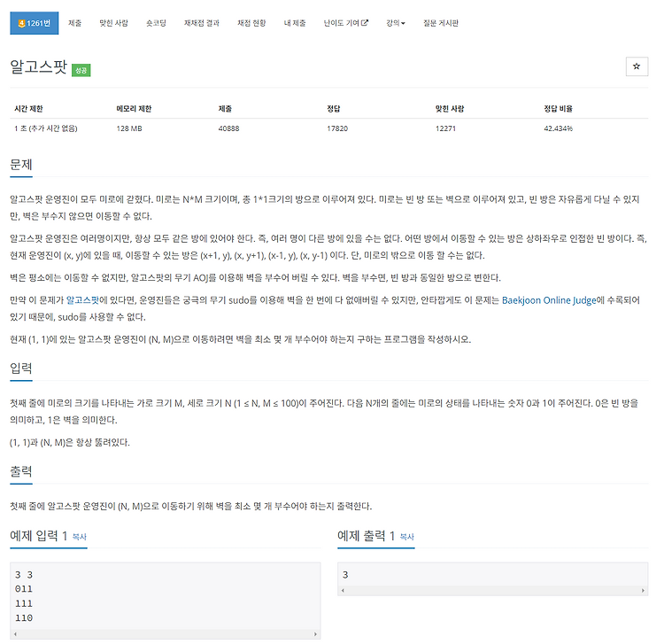Copy example input 1 with 복사
Screen dimensions: 664x644
(79, 537)
